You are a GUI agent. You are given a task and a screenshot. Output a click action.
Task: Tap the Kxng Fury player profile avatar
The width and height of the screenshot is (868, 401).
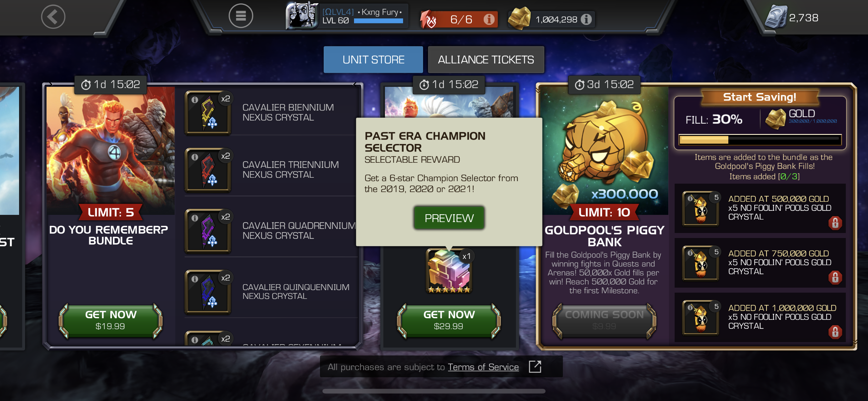301,16
